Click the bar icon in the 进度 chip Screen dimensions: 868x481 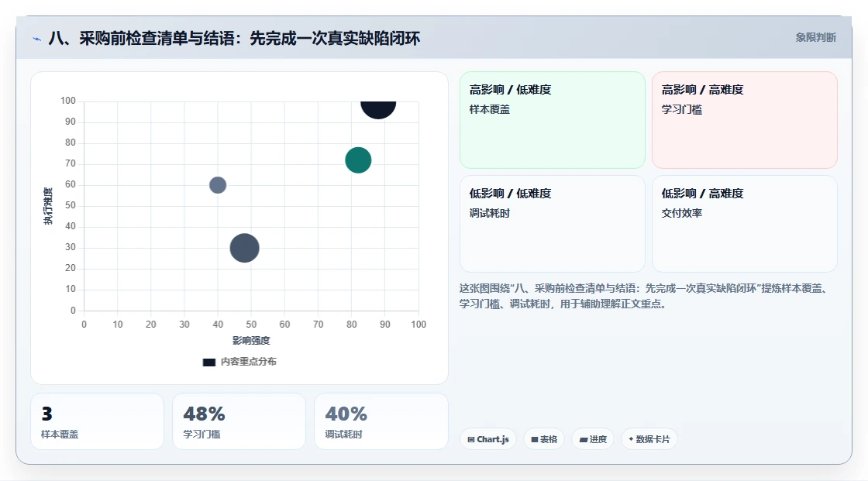(584, 439)
